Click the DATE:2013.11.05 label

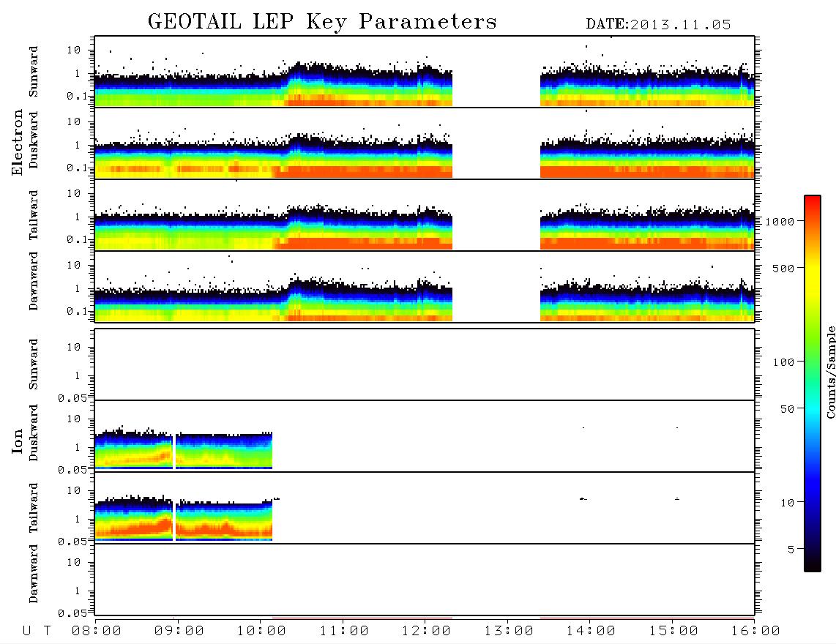pyautogui.click(x=658, y=25)
